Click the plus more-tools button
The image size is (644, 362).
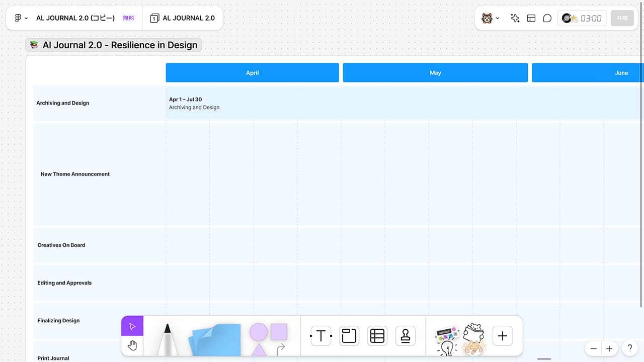(502, 336)
